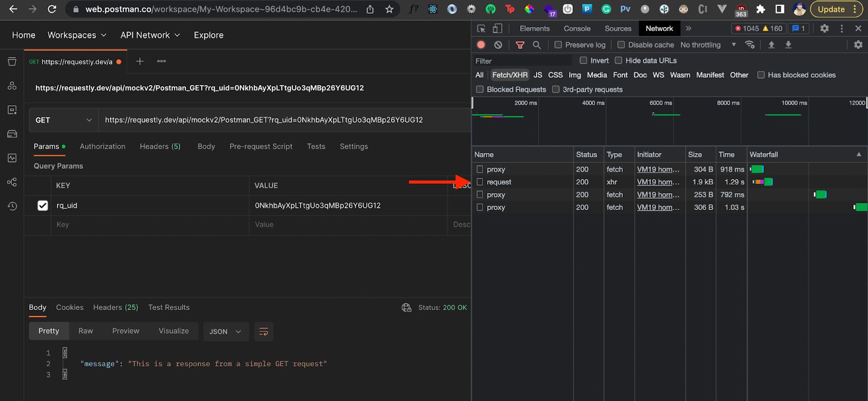The width and height of the screenshot is (868, 401).
Task: Open network search magnifier icon
Action: click(x=537, y=45)
